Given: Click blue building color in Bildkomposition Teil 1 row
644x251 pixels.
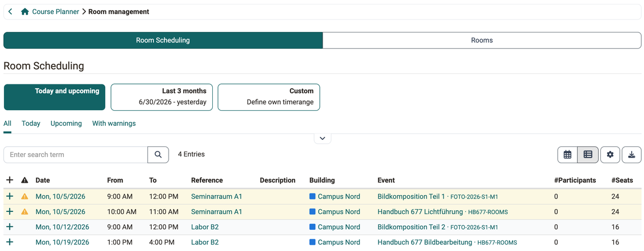Looking at the screenshot, I should (x=312, y=196).
